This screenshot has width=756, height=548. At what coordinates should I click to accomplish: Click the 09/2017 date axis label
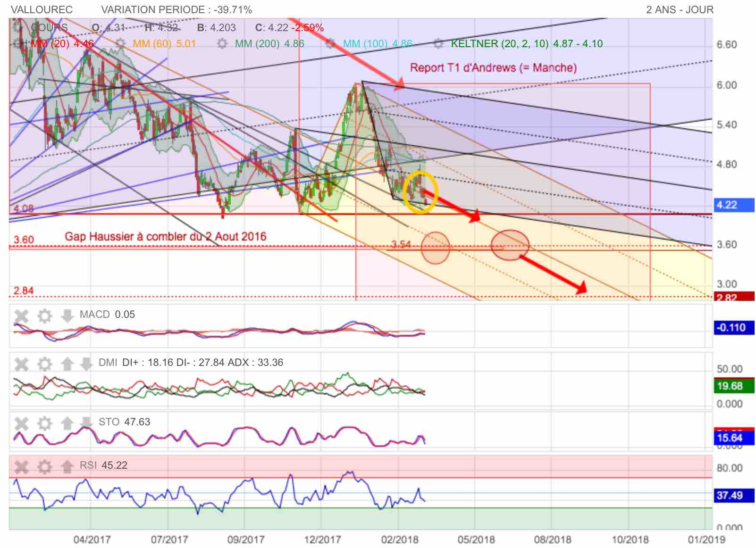(x=245, y=539)
